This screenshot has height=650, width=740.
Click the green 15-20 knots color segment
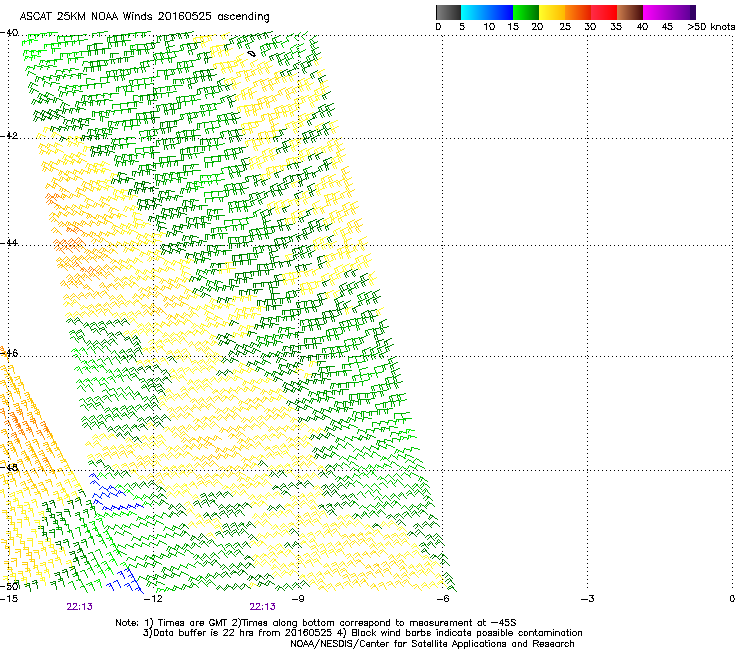(526, 12)
